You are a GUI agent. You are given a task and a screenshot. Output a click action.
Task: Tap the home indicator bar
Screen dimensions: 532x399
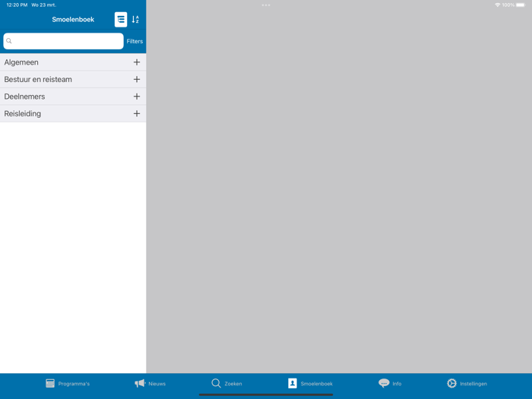click(x=266, y=394)
